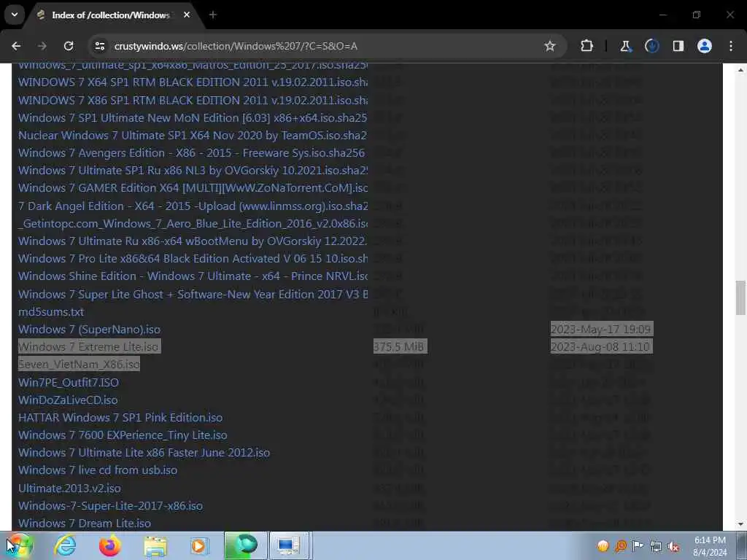Open Win7PE_Outfit7.ISO link

point(69,382)
